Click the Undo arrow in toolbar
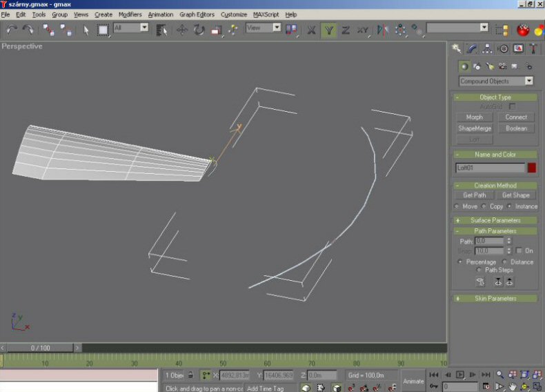This screenshot has height=392, width=545. pyautogui.click(x=12, y=29)
